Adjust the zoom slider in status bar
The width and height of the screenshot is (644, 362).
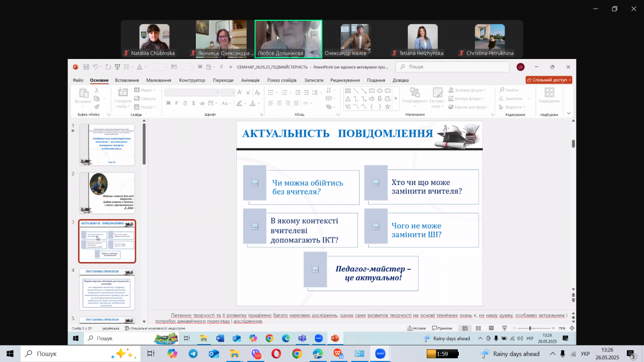click(x=530, y=328)
